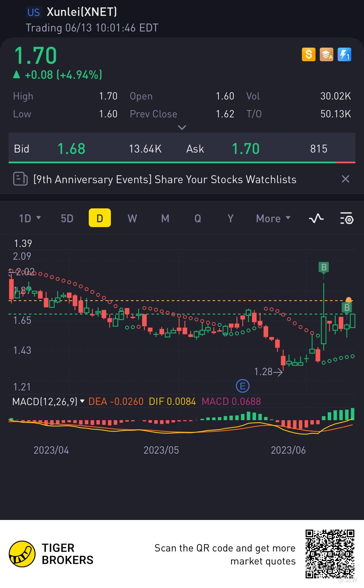
Task: Tap the 1.28 low price label on chart
Action: (263, 371)
